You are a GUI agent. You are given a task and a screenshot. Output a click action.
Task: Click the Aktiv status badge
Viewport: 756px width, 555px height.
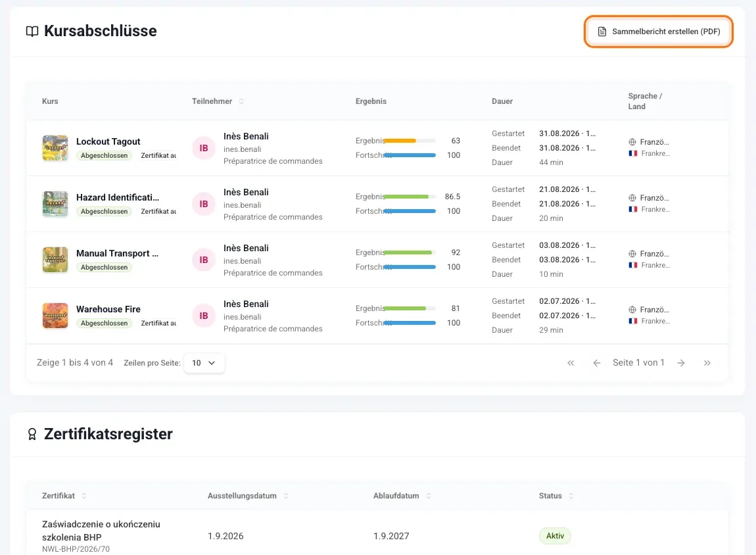[x=555, y=536]
